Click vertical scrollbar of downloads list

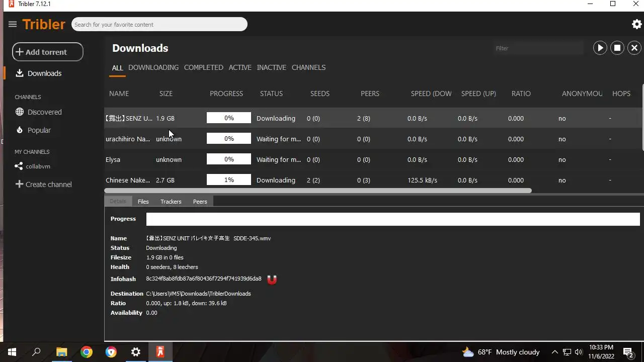pos(643,117)
